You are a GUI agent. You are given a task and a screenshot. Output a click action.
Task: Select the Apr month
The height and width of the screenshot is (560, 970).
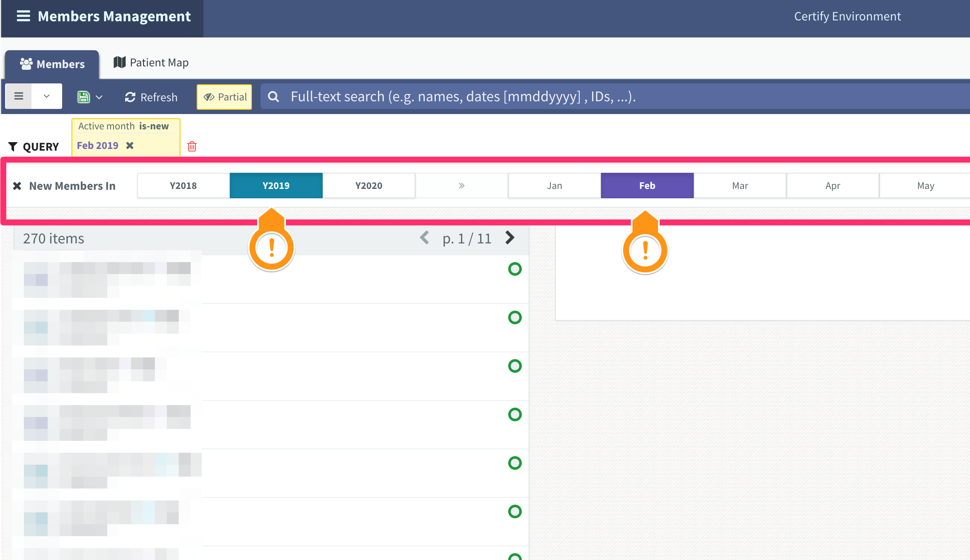point(833,186)
